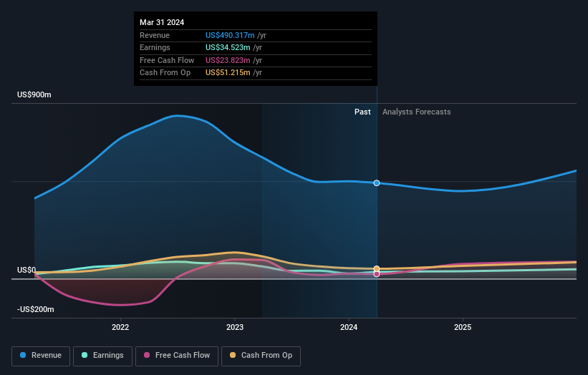
Task: Click the -US$200m y-axis label
Action: click(36, 309)
